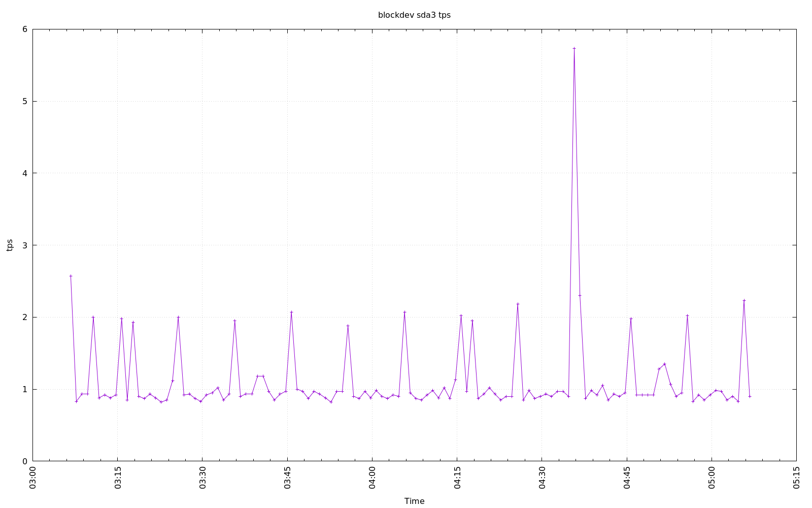Select the 04:30 time axis tick label
Screen dimensions: 812x508
coord(542,479)
